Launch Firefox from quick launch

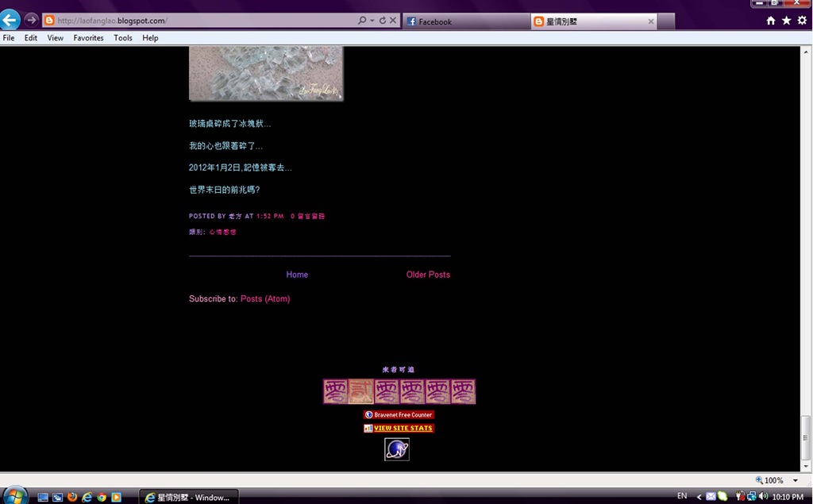tap(72, 497)
